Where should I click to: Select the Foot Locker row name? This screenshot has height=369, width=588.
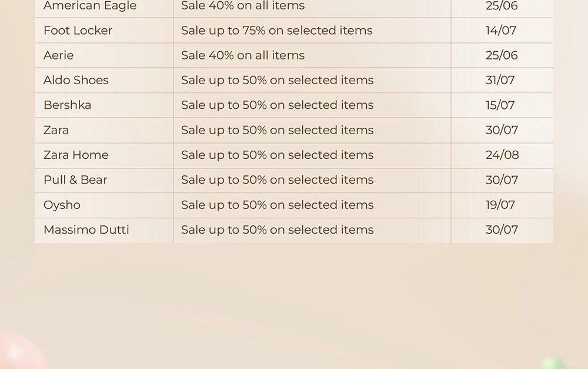(x=78, y=31)
